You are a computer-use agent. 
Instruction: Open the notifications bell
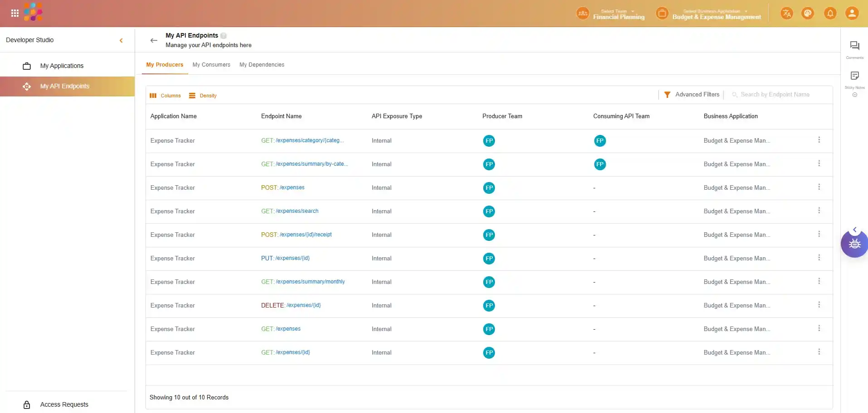830,13
